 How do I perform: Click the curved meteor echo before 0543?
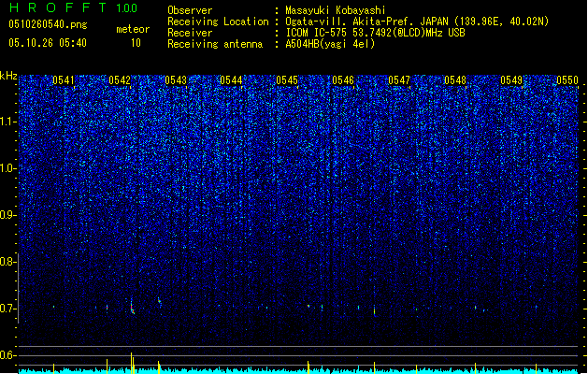click(159, 302)
